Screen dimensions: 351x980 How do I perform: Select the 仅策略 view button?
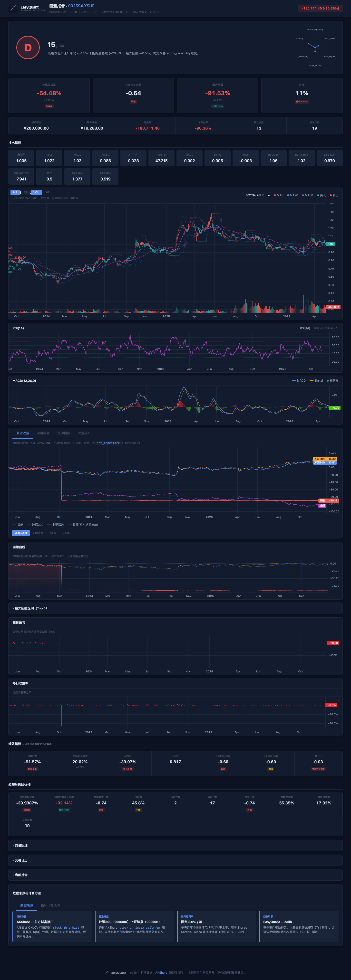[52, 533]
